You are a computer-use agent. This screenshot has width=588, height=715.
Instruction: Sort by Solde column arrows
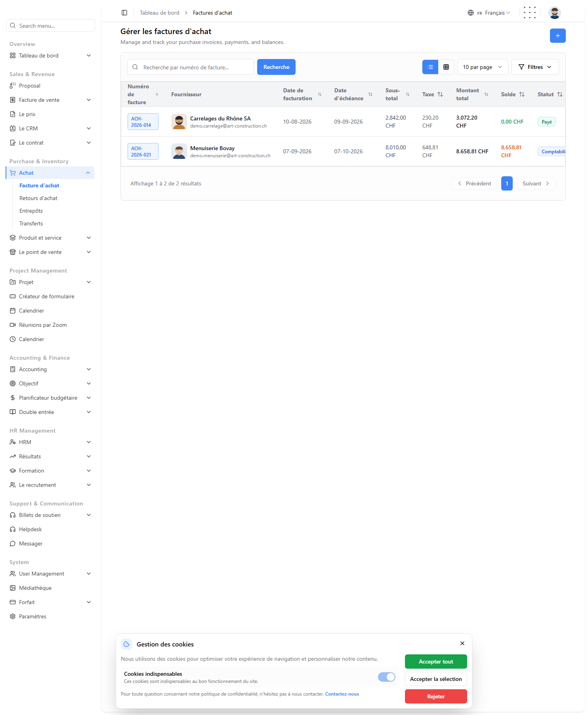[x=522, y=94]
